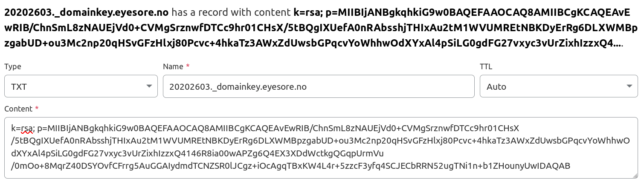Click the bold 20202603._domainkey.eyesore.no in the summary
The image size is (644, 191).
[x=87, y=12]
